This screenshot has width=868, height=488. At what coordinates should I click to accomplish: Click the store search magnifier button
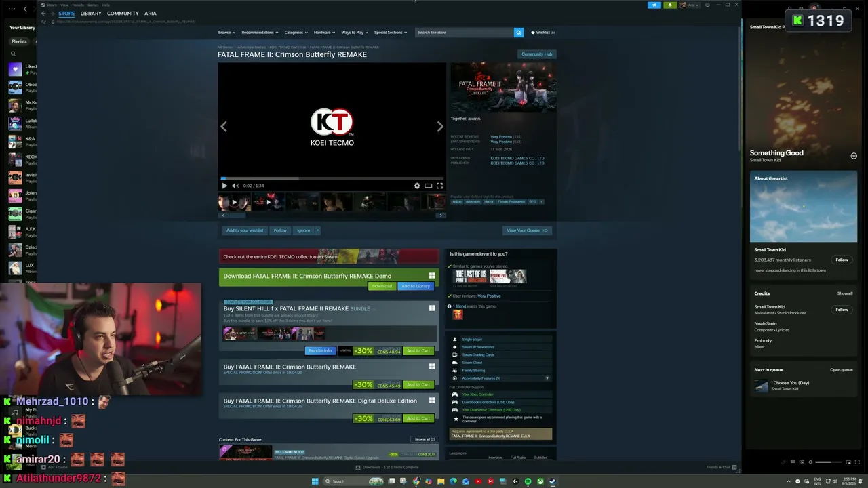pyautogui.click(x=518, y=33)
